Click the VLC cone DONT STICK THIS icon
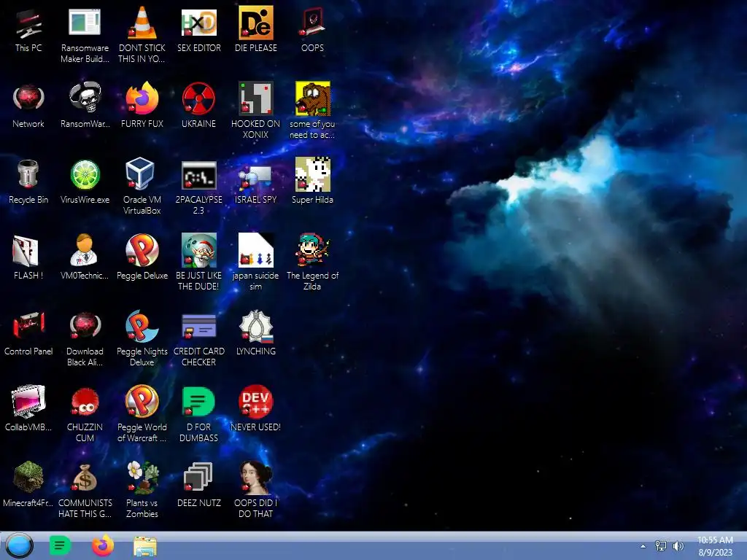747x560 pixels. (x=142, y=23)
